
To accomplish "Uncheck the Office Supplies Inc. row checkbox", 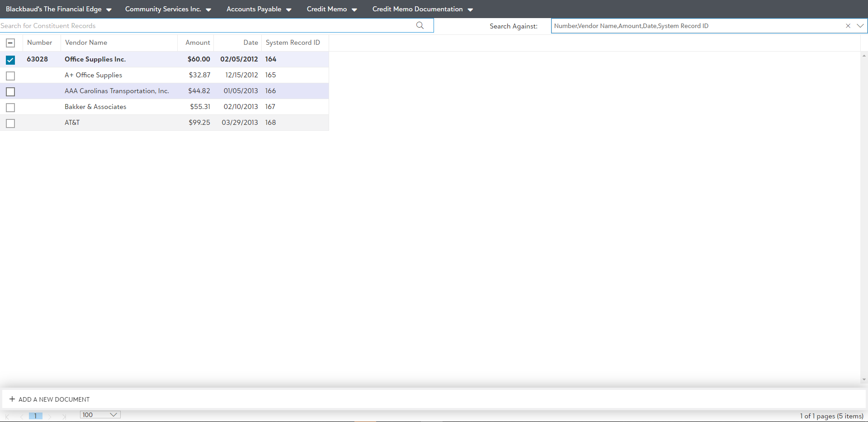I will tap(10, 60).
